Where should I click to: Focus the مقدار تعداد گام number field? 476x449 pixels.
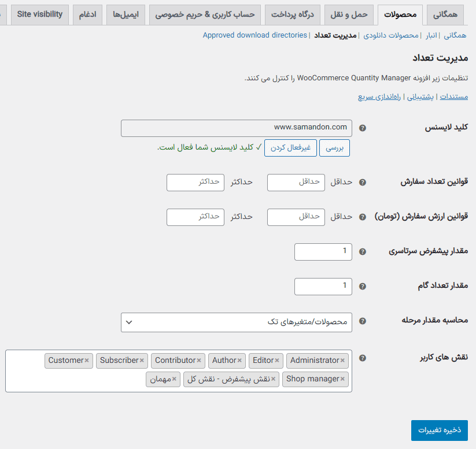(323, 287)
